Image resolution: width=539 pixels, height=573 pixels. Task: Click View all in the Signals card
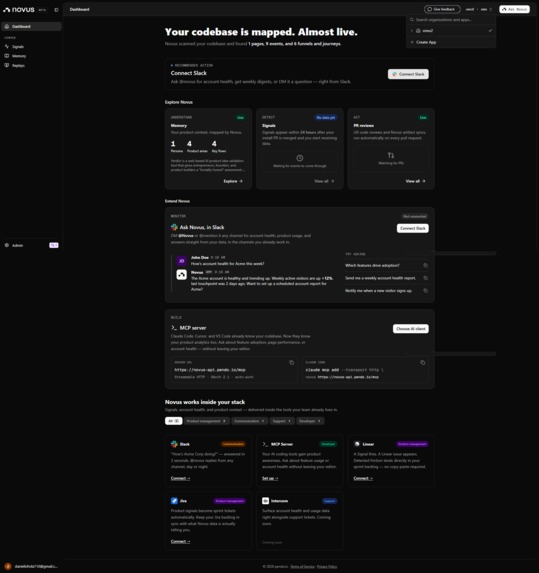coord(324,181)
